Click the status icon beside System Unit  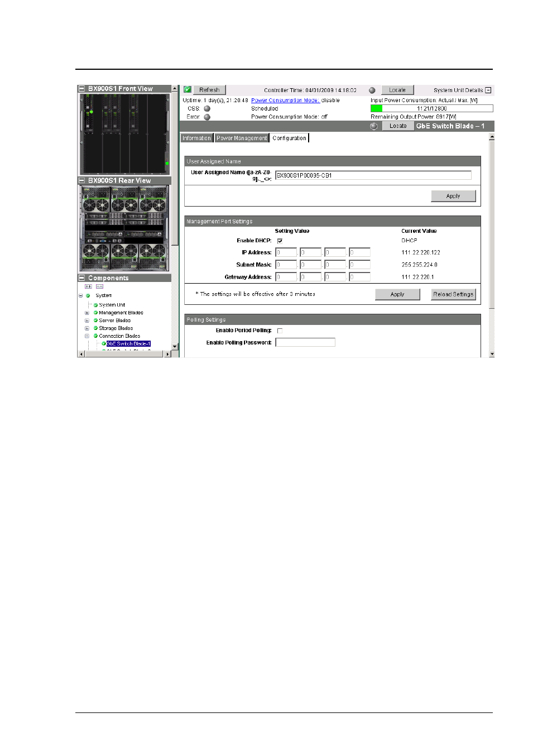(x=96, y=305)
